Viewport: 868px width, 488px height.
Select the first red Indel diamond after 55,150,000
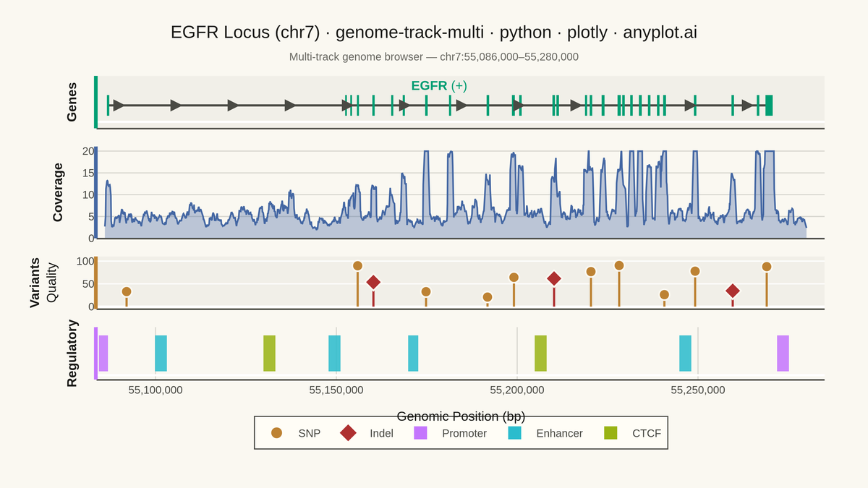[373, 282]
